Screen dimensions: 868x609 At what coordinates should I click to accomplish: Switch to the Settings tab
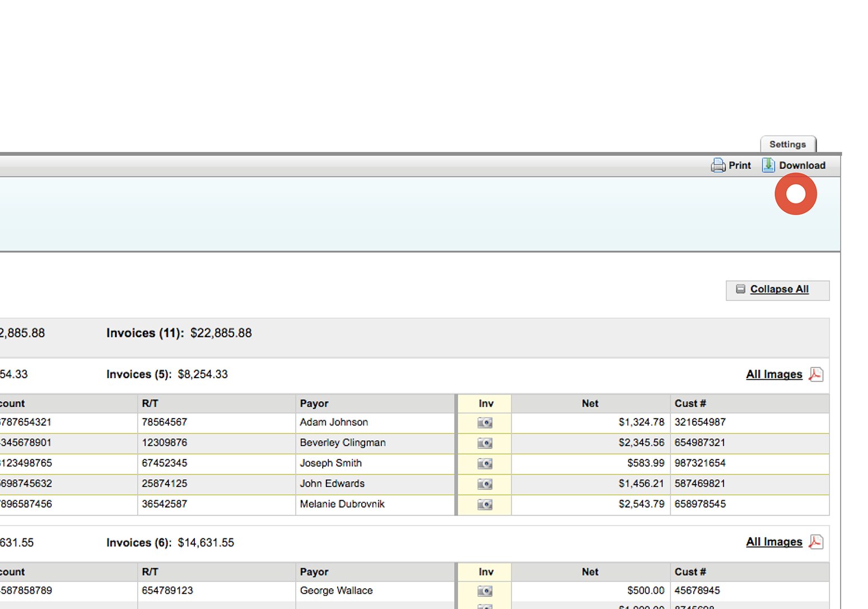pos(788,144)
